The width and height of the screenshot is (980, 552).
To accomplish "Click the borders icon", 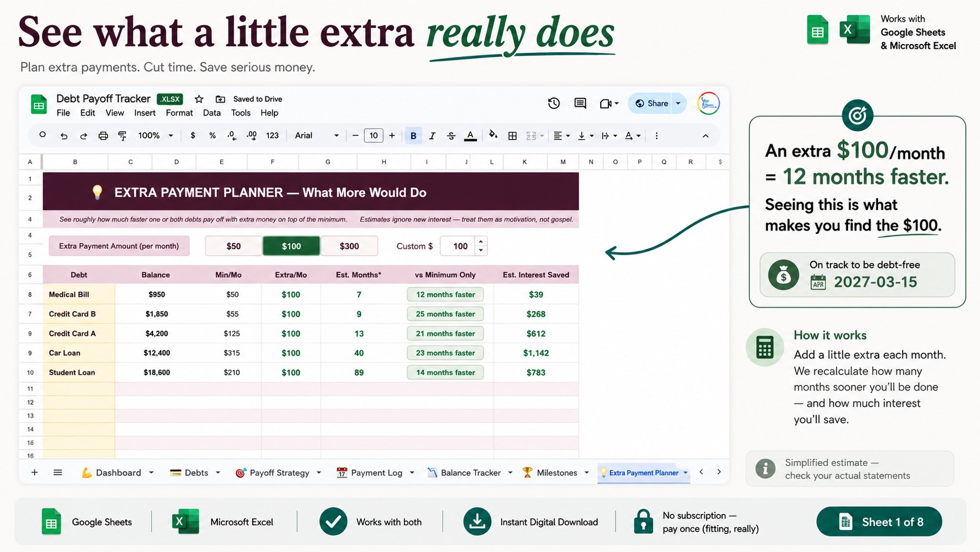I will [512, 136].
